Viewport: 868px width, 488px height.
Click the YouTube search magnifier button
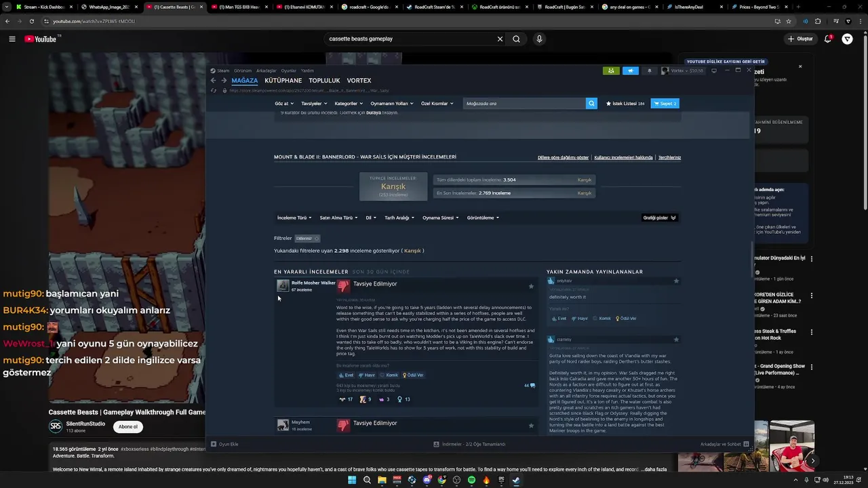coord(516,39)
